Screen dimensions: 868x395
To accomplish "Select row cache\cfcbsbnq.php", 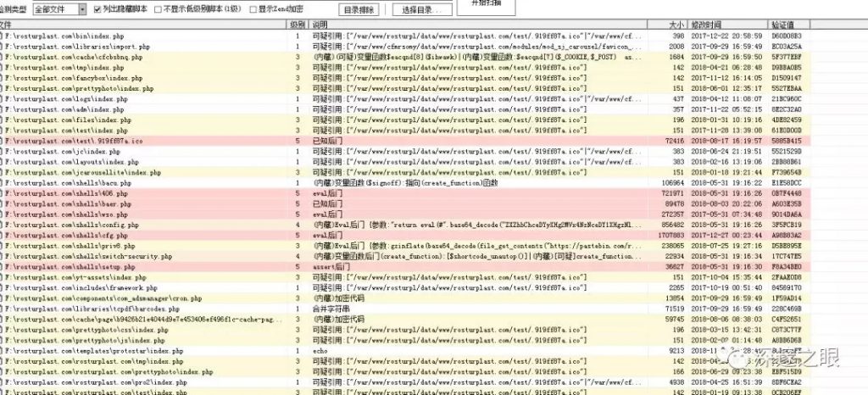I will click(x=405, y=57).
